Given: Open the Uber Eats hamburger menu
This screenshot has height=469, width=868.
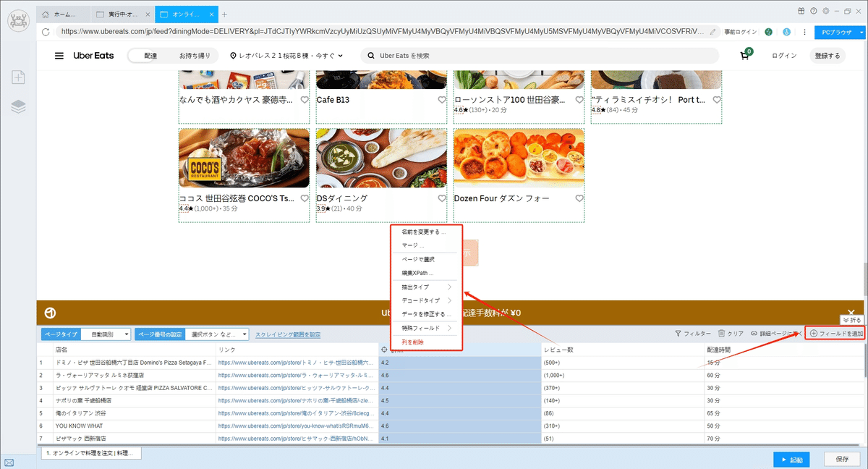Looking at the screenshot, I should pos(59,56).
